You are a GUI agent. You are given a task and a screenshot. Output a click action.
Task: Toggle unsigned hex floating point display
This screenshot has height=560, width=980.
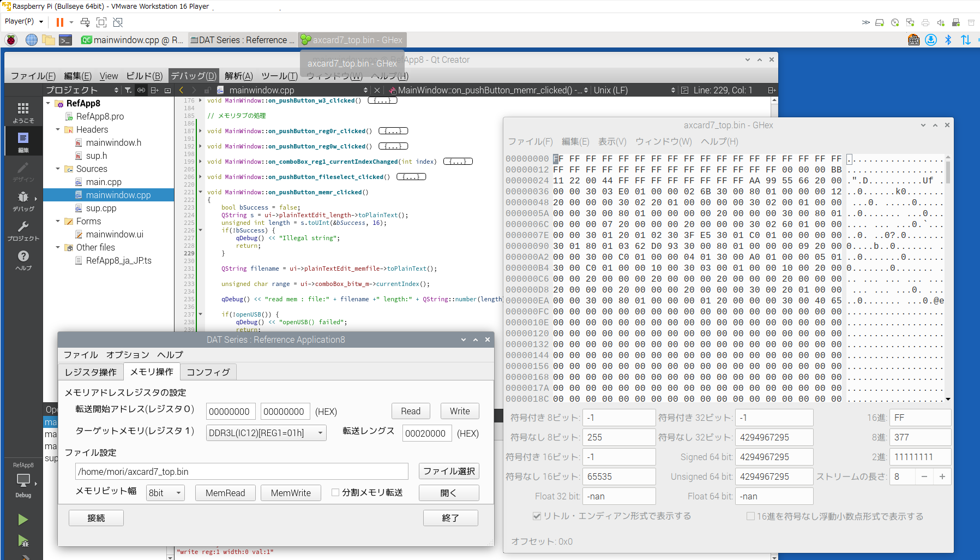click(x=750, y=516)
